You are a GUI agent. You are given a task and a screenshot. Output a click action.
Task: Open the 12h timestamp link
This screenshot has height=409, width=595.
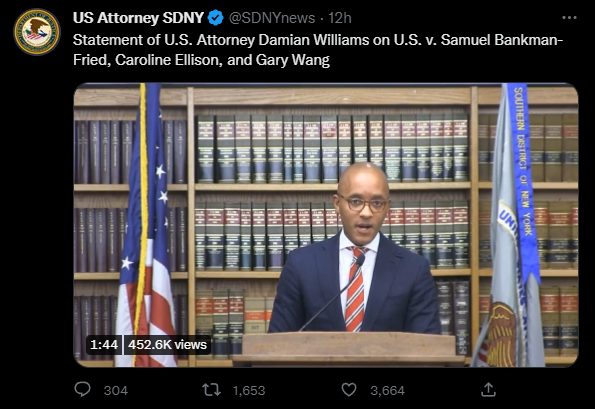[x=340, y=18]
